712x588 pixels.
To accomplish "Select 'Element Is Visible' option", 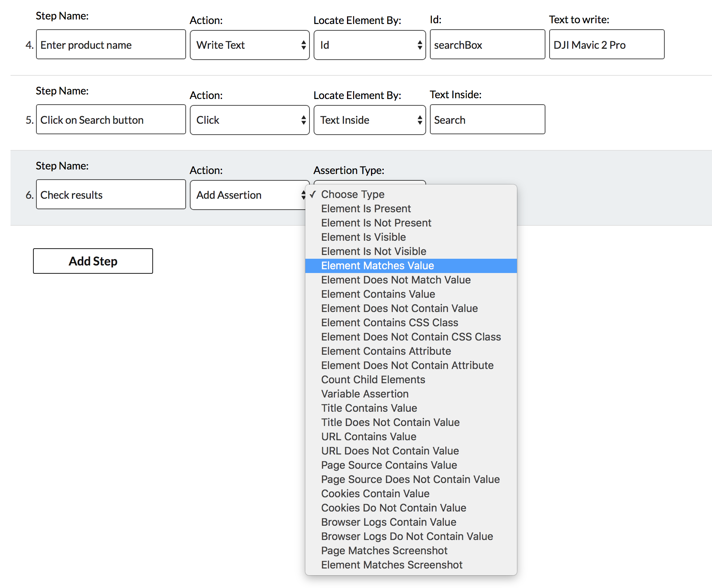I will click(x=411, y=237).
